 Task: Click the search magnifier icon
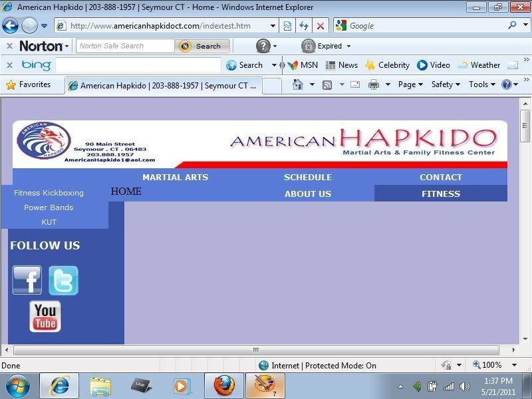pyautogui.click(x=512, y=25)
